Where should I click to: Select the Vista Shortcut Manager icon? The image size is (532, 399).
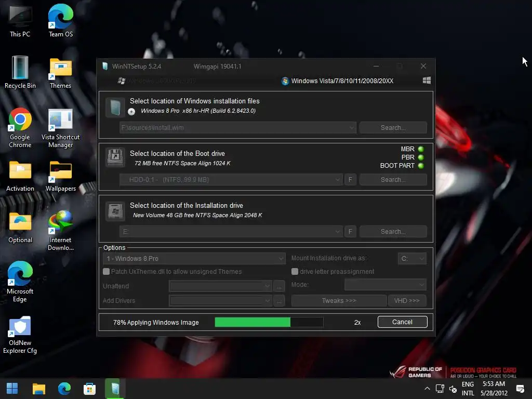(60, 128)
